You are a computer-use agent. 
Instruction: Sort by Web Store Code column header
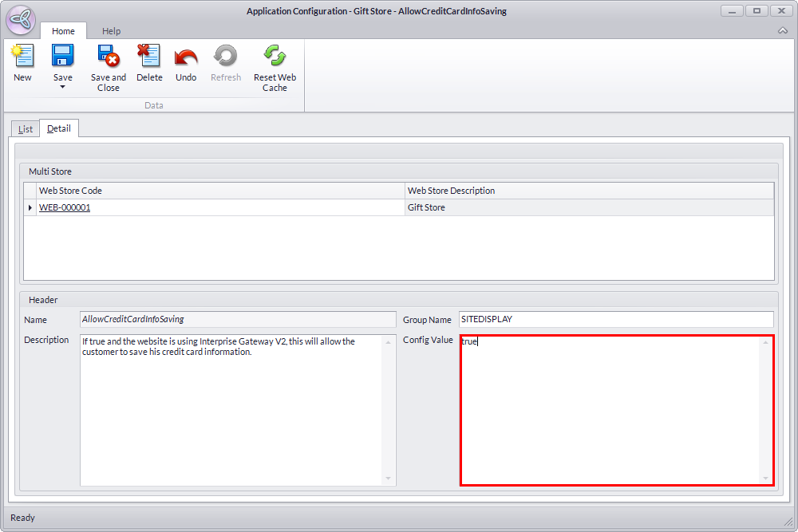click(219, 191)
